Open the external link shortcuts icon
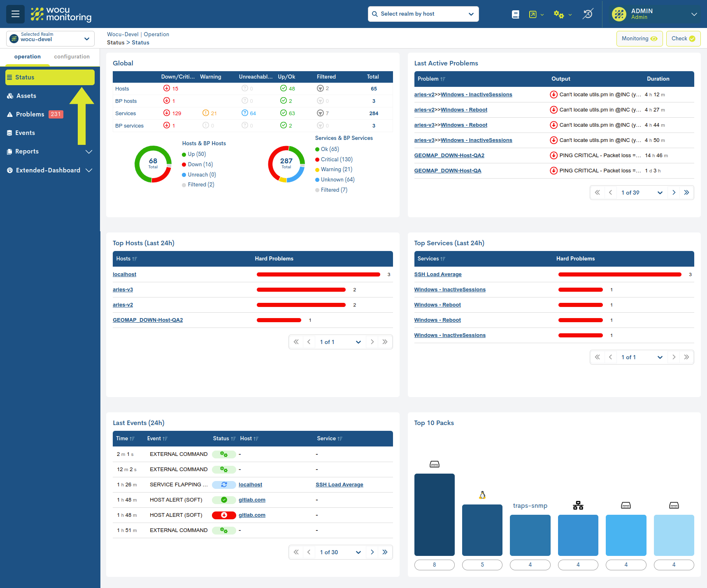 (x=533, y=14)
